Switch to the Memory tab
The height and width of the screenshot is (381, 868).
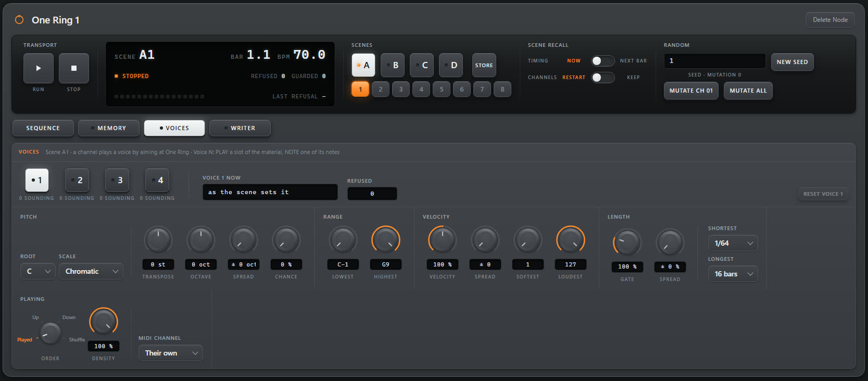tap(109, 128)
